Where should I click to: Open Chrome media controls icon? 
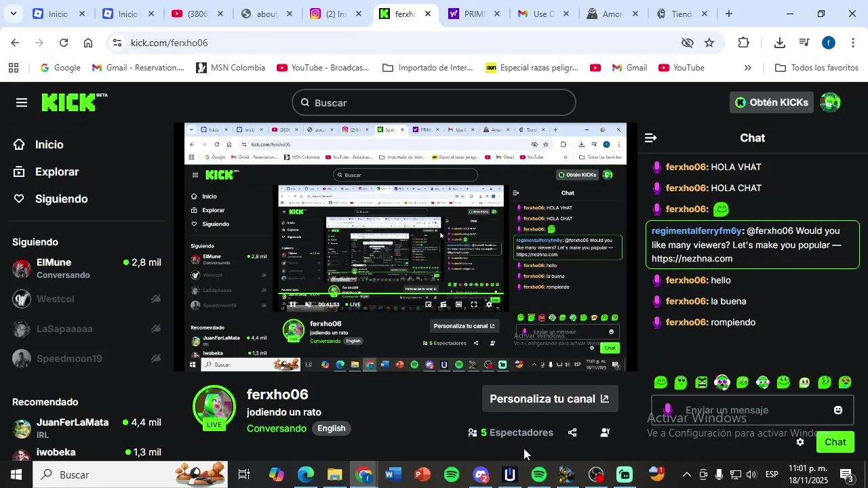[x=804, y=43]
